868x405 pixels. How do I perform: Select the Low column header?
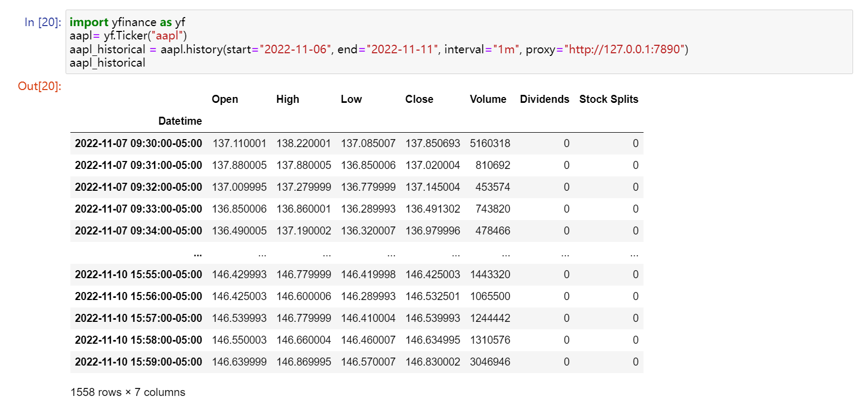pos(351,99)
